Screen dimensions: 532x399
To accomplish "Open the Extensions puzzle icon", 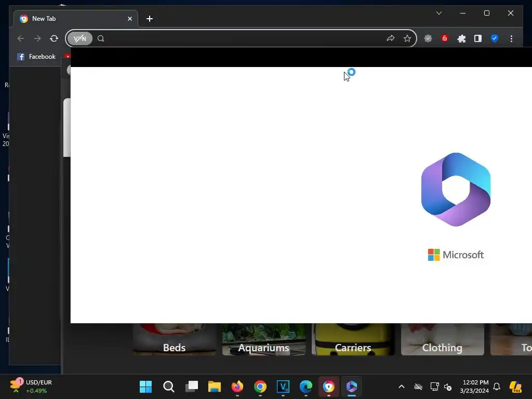I will (x=461, y=38).
